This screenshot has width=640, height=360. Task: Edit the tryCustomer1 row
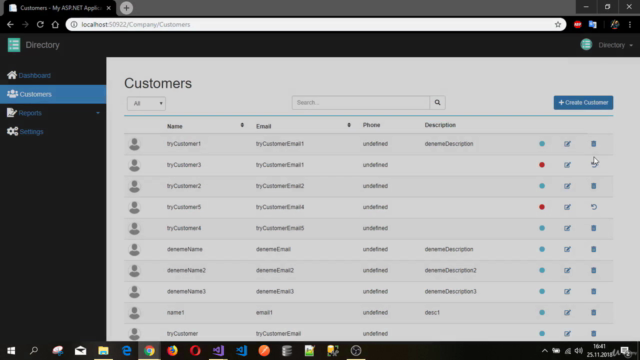(x=567, y=144)
